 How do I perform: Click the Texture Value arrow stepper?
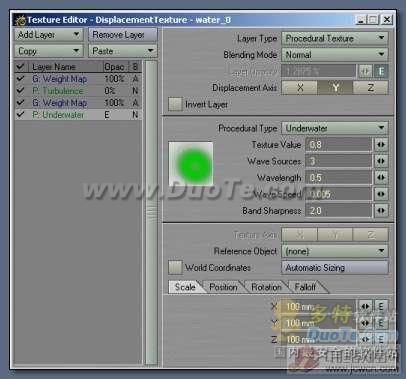point(381,145)
